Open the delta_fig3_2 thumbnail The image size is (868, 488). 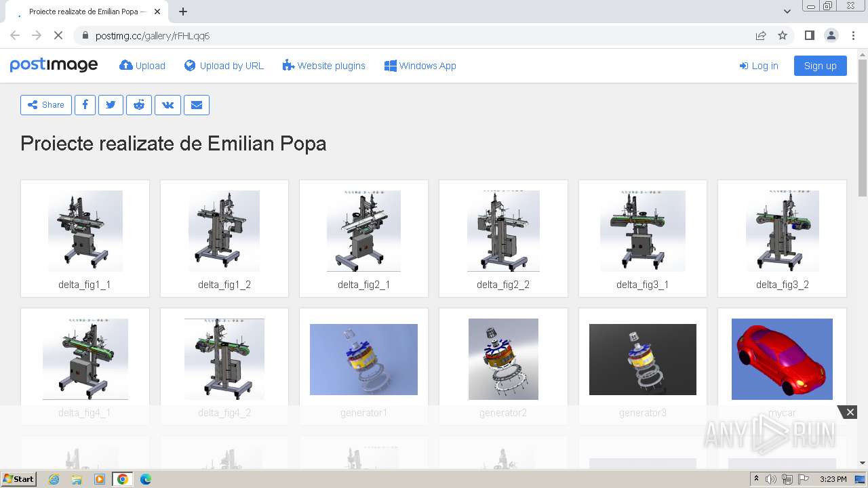click(x=782, y=231)
